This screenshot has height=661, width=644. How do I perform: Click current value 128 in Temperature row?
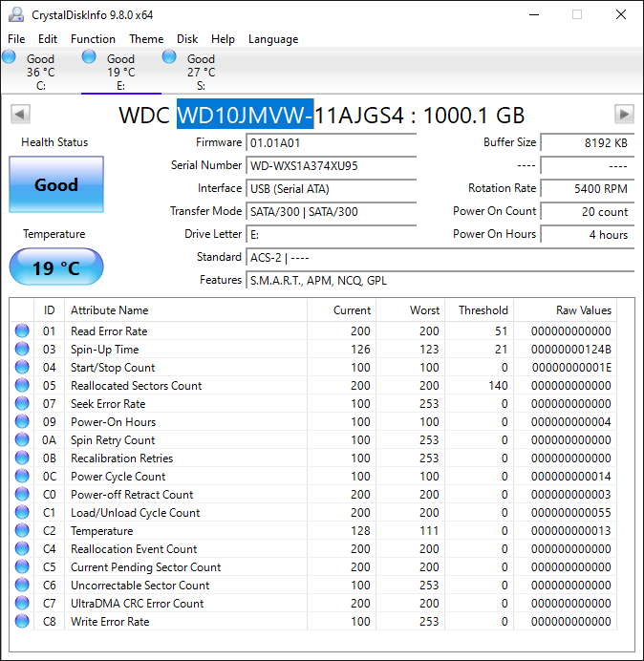click(360, 531)
